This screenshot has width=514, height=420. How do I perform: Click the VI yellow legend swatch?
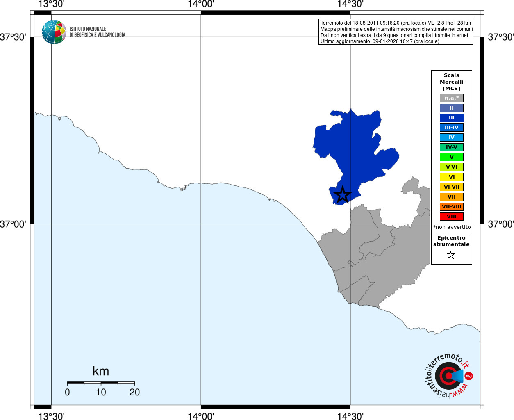pos(452,177)
